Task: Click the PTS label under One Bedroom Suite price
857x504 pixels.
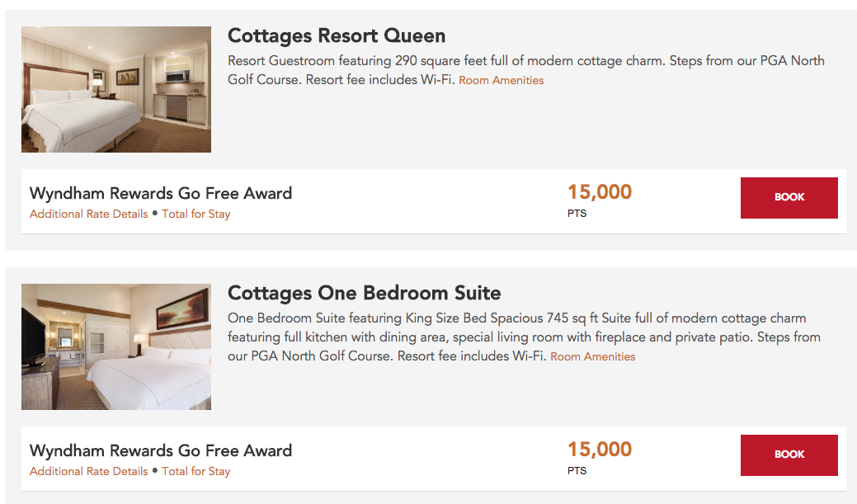Action: point(577,471)
